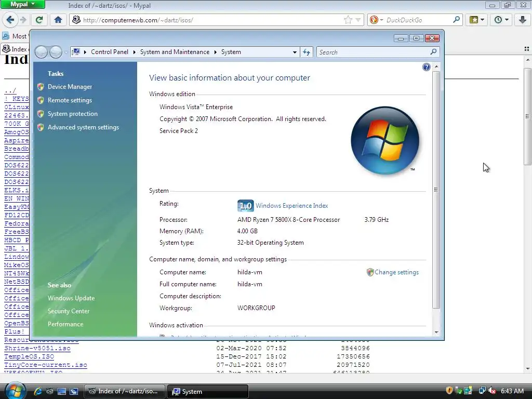This screenshot has width=532, height=399.
Task: Open TinyCore-current.iso link in Mypal
Action: tap(46, 365)
